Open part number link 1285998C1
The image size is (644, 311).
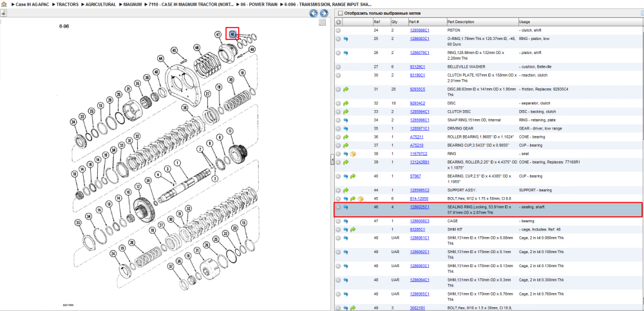[419, 30]
